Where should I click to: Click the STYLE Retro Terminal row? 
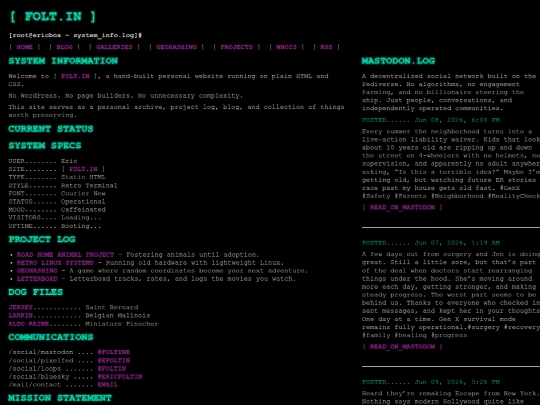tap(63, 185)
